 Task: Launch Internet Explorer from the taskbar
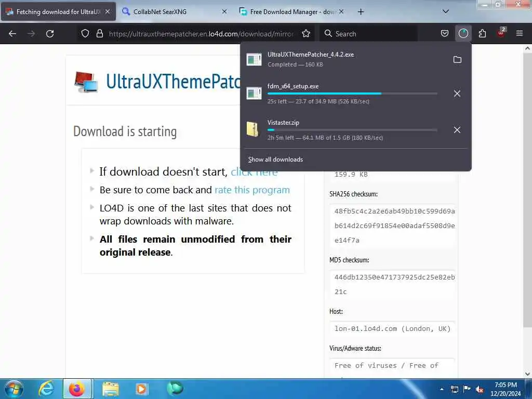46,389
